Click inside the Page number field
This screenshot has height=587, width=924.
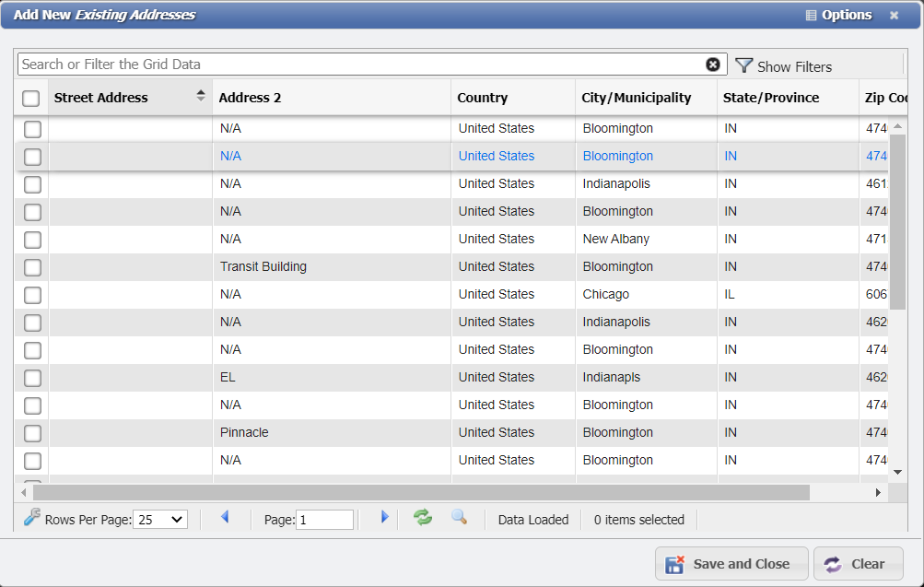tap(324, 519)
